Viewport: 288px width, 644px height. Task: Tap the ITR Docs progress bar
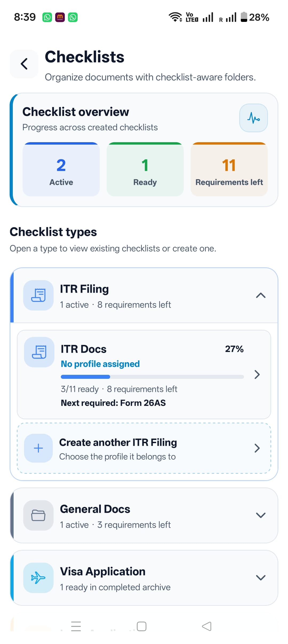pyautogui.click(x=152, y=377)
